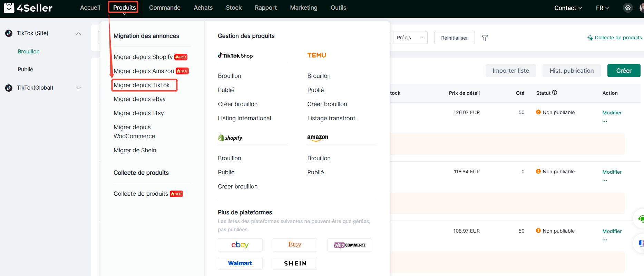Open the Accueil menu

90,8
